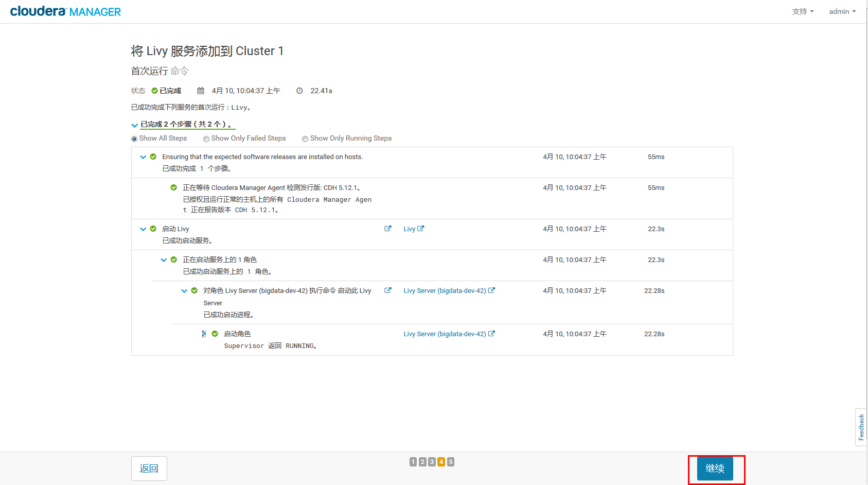
Task: Select the current wizard step 4 indicator
Action: tap(441, 462)
